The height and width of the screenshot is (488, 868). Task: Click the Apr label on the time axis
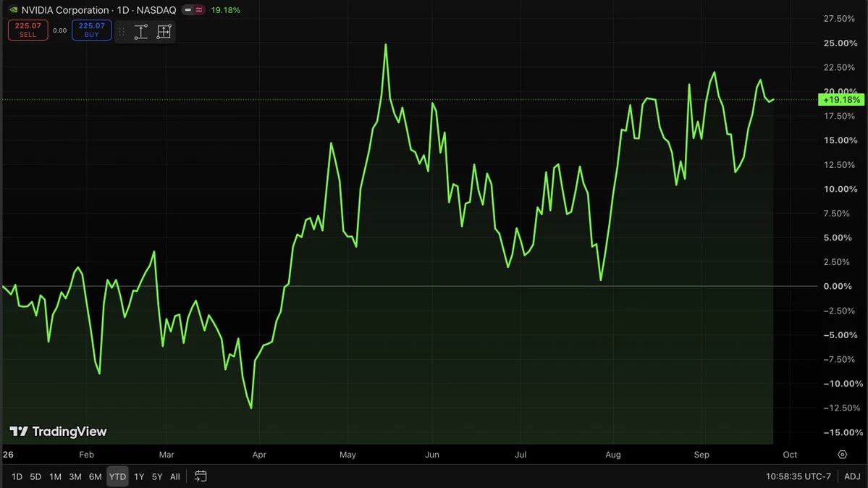pyautogui.click(x=259, y=454)
